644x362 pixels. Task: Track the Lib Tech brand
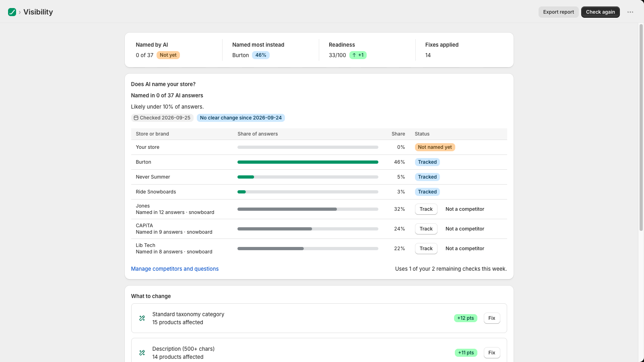[x=426, y=249]
